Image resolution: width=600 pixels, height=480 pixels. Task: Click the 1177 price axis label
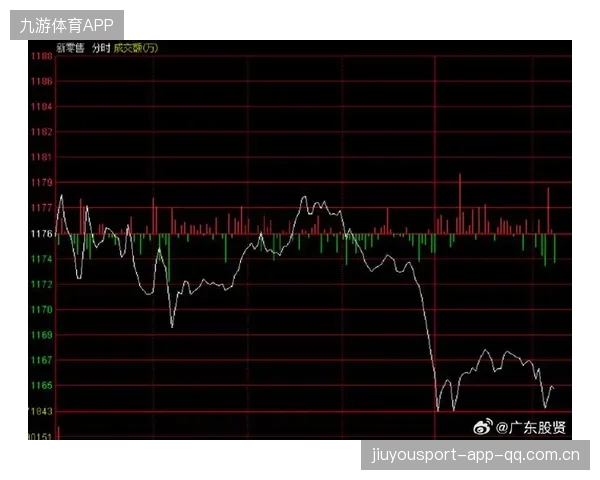(41, 207)
